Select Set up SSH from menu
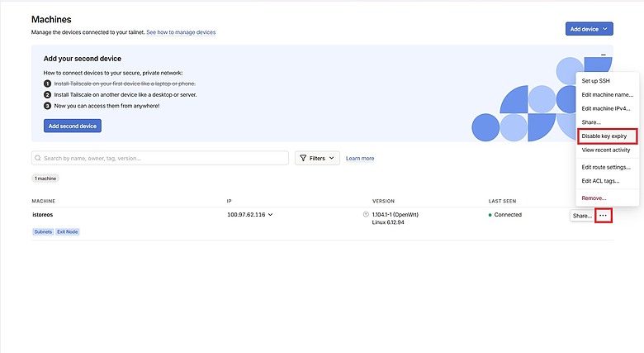The image size is (644, 353). [595, 81]
